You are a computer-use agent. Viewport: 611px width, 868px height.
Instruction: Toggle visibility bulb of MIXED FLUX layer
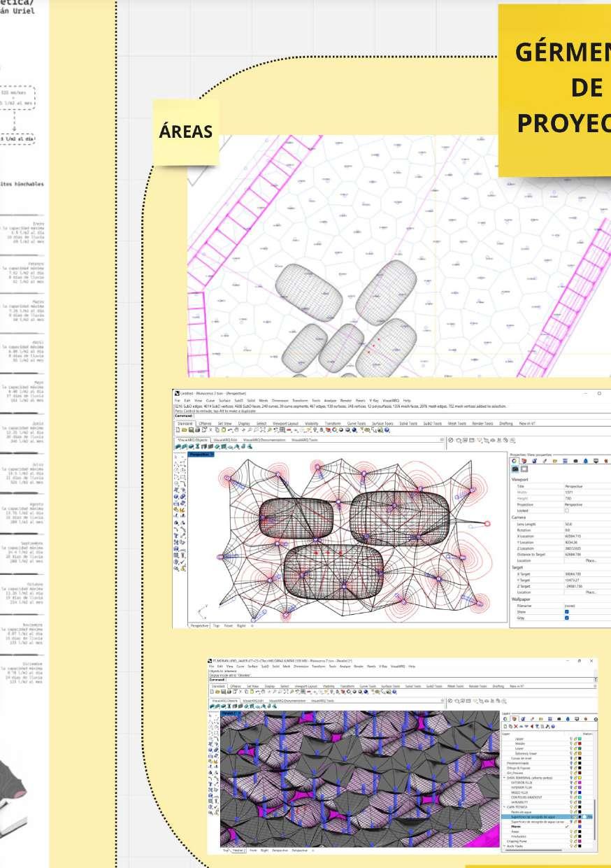click(x=571, y=792)
